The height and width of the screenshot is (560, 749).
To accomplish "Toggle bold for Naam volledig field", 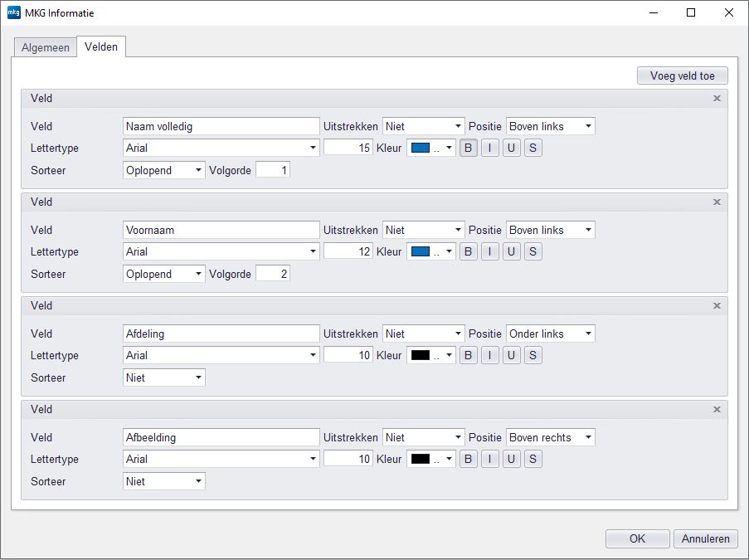I will (469, 149).
